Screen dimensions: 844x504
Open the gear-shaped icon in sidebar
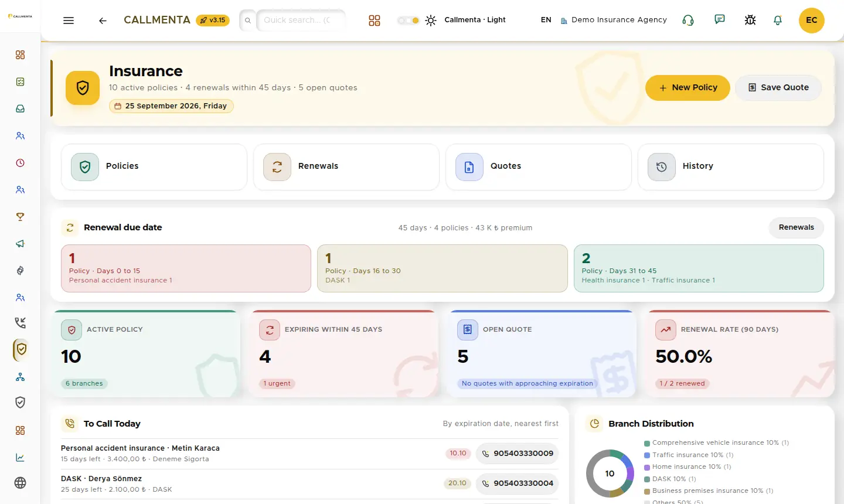pyautogui.click(x=21, y=271)
